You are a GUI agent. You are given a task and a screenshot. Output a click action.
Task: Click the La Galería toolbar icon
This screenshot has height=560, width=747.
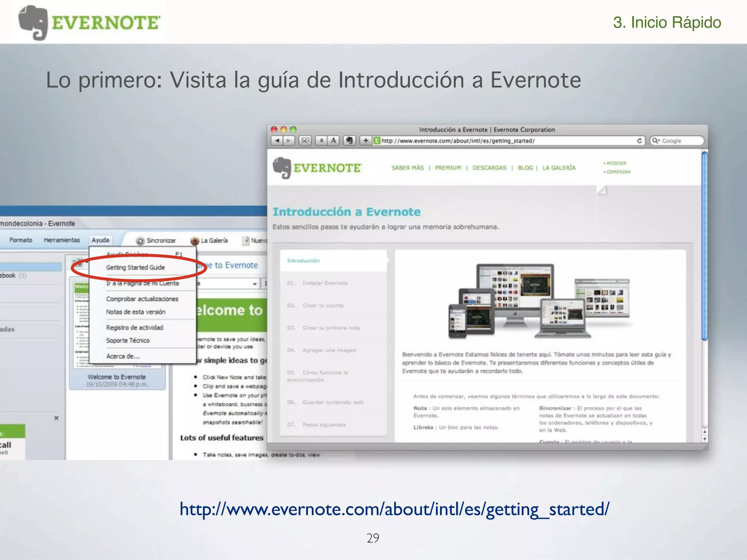(195, 241)
